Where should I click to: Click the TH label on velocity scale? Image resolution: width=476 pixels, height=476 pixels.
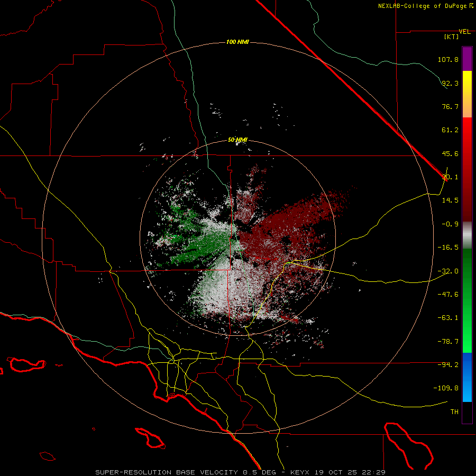(x=454, y=412)
